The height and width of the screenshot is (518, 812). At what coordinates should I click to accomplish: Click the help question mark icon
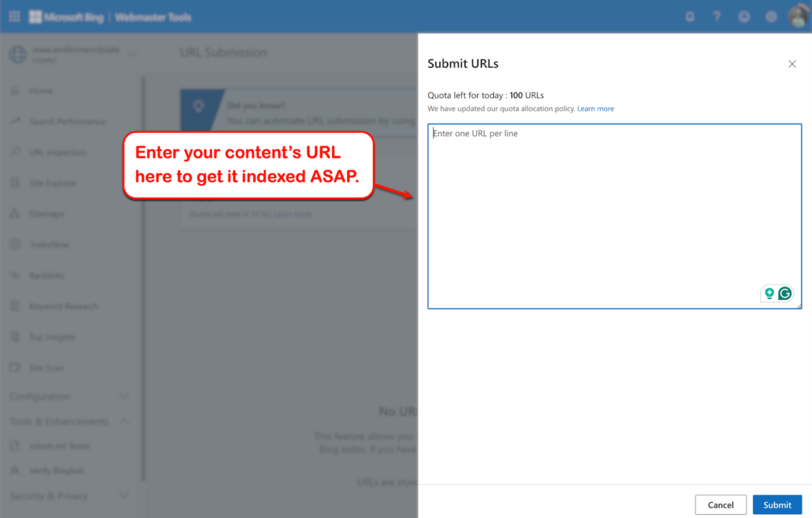click(x=717, y=17)
